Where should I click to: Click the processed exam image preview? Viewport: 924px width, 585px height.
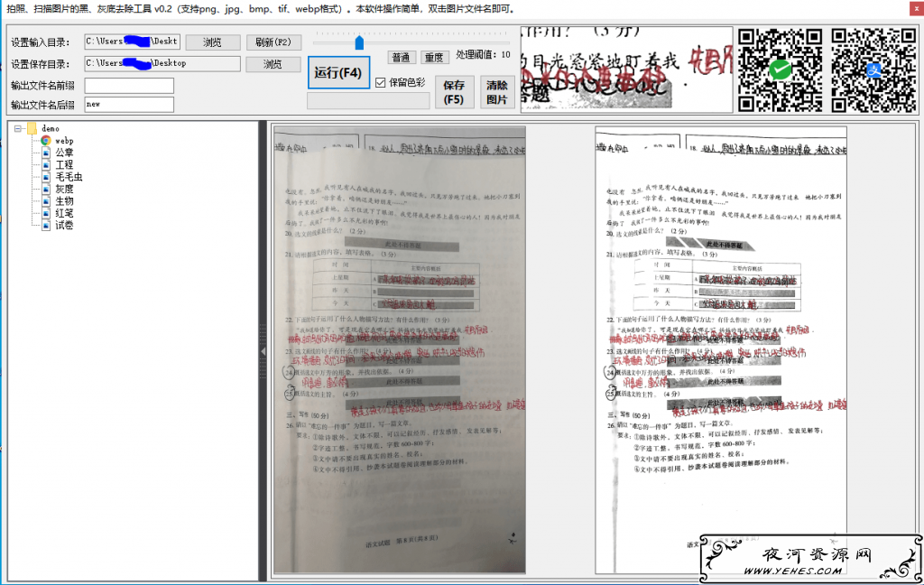pyautogui.click(x=721, y=349)
